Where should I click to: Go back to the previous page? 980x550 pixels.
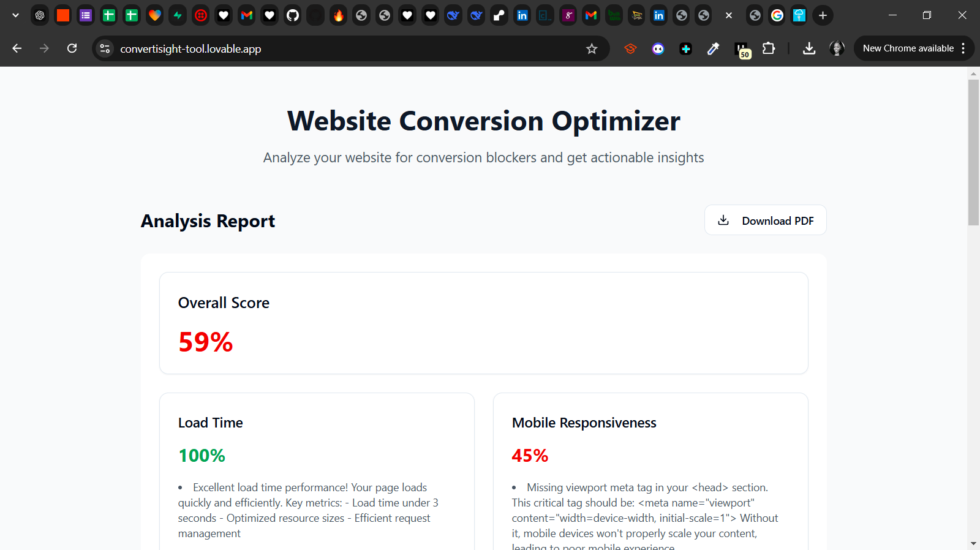click(17, 48)
